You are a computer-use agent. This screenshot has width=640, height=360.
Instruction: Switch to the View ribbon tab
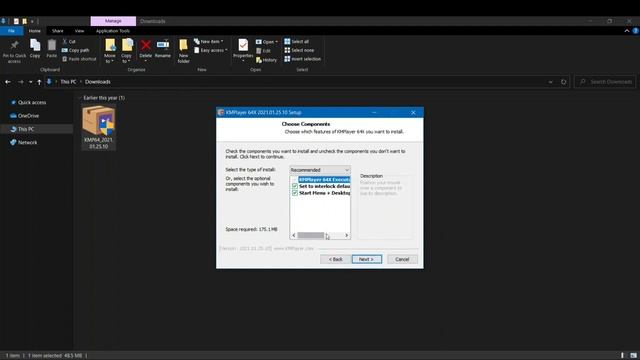click(x=79, y=31)
